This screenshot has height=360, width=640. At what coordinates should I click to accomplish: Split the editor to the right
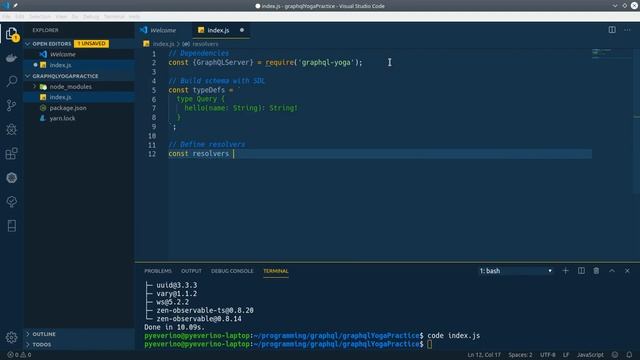612,30
